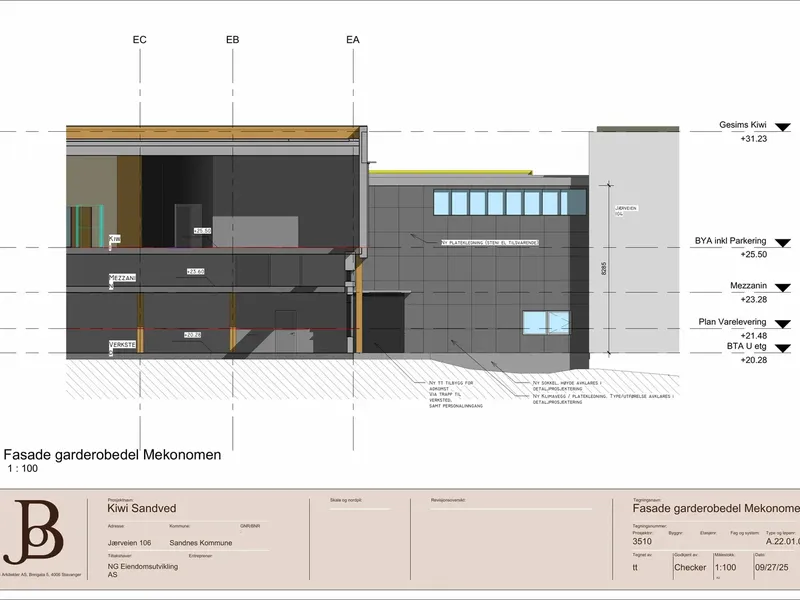Click the drawing code 'A.22.01.0'
800x600 pixels.
(x=783, y=541)
